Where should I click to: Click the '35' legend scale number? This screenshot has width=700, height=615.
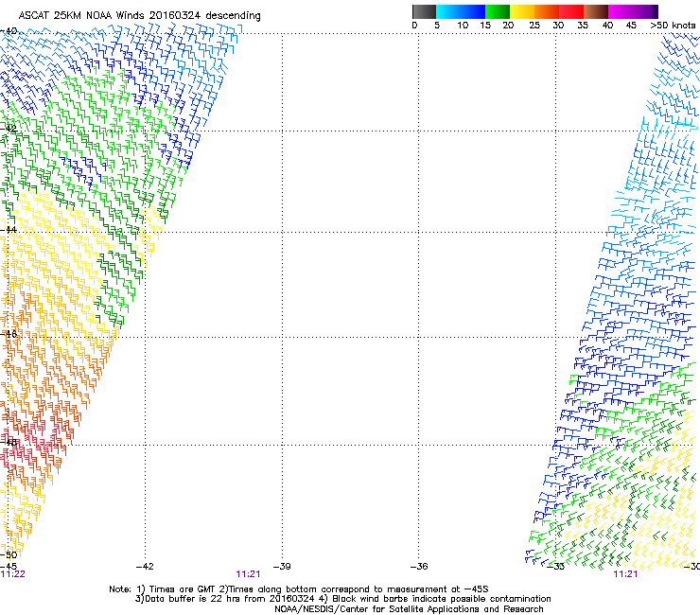point(583,26)
